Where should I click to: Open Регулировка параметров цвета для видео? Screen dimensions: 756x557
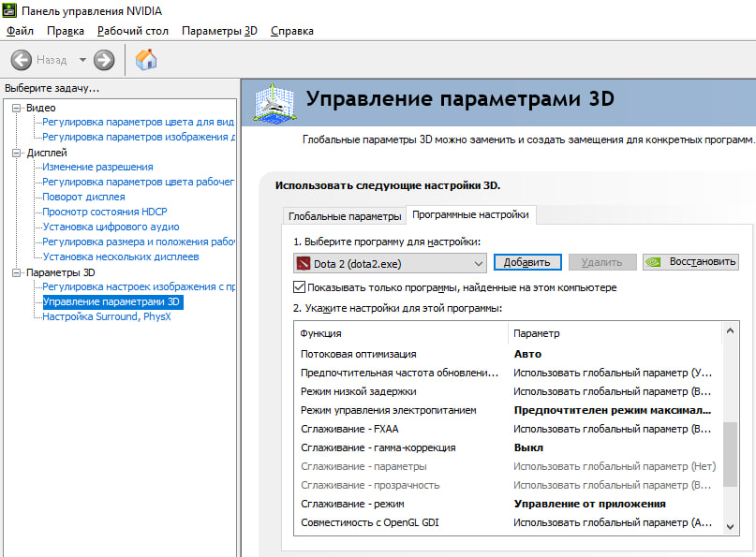click(138, 122)
